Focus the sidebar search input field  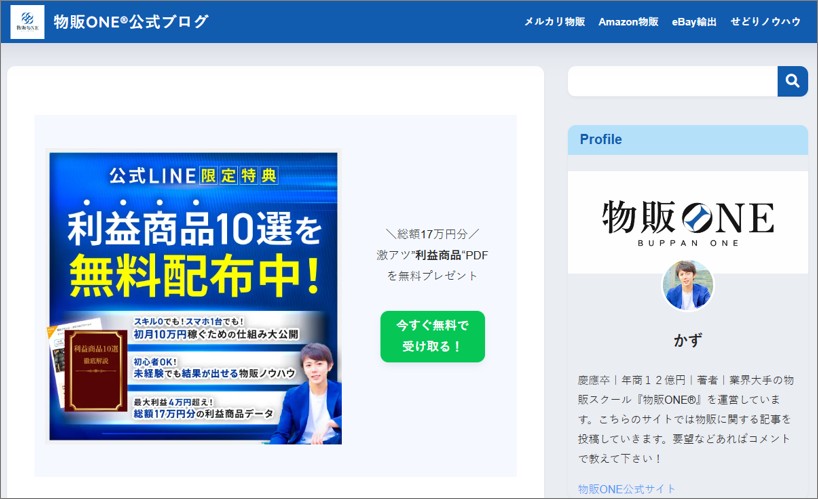tap(672, 81)
